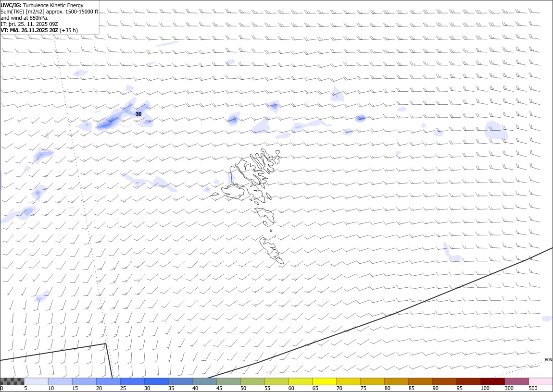Click the '0' tick label on the legend
Screen dimensions: 553x392
click(2, 388)
